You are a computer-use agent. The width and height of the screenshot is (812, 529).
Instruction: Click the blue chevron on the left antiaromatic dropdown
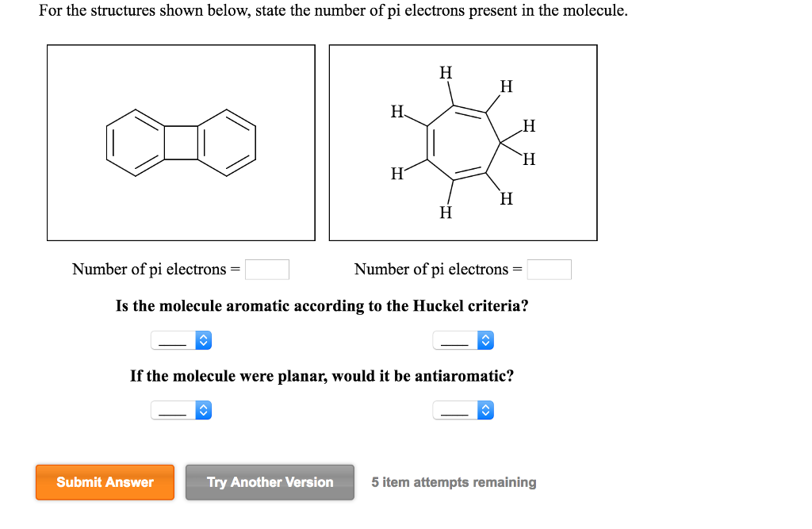coord(204,410)
